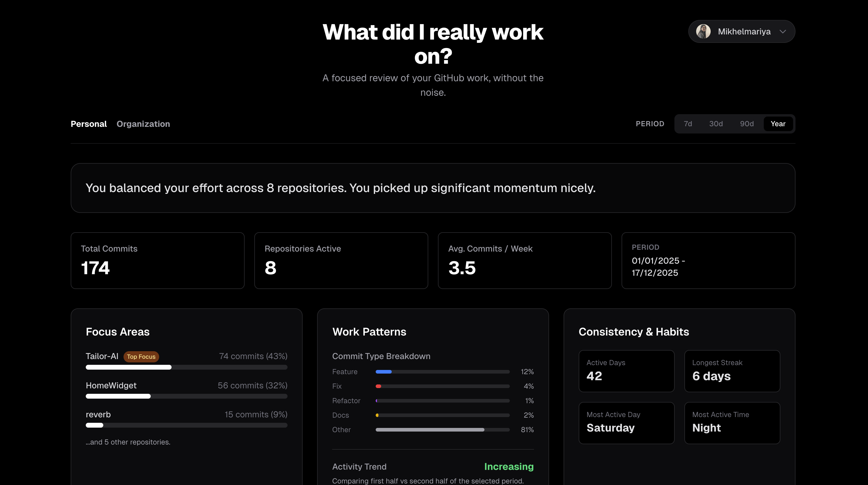Click the Mikhelmariya profile avatar
The image size is (868, 485).
[x=703, y=31]
